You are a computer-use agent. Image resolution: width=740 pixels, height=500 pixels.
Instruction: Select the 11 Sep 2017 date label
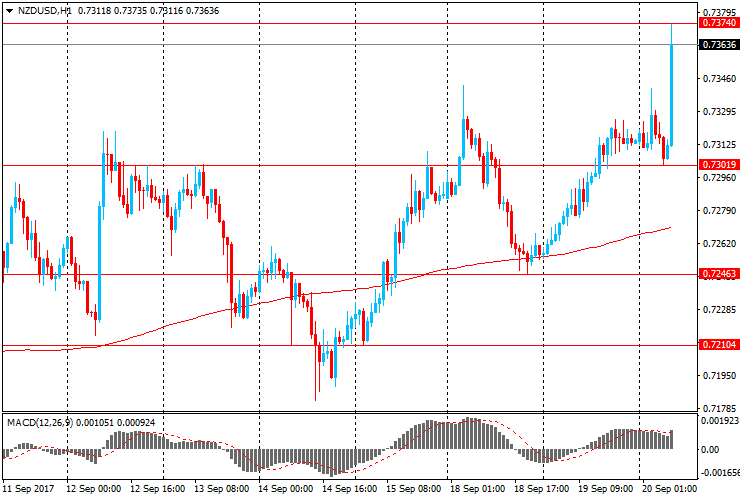coord(28,488)
